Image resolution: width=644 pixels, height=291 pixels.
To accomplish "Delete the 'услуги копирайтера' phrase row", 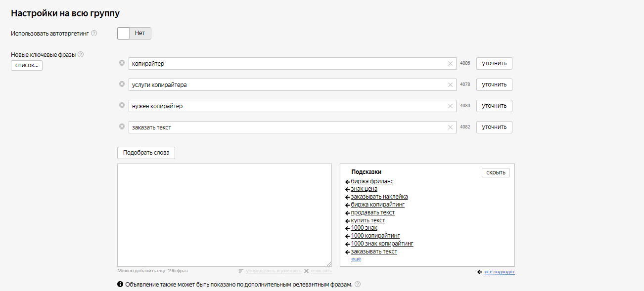I will [x=122, y=84].
